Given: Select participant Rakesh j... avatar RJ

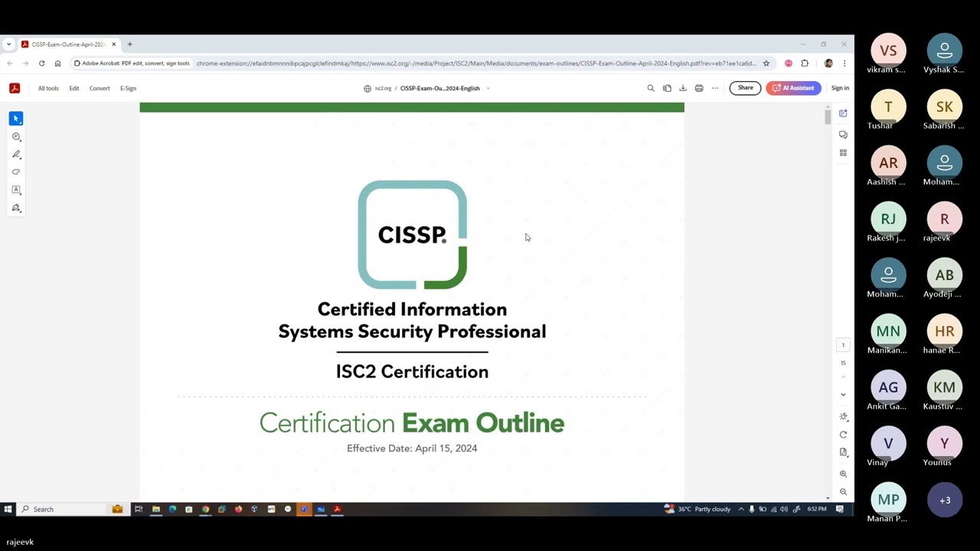Looking at the screenshot, I should tap(888, 219).
